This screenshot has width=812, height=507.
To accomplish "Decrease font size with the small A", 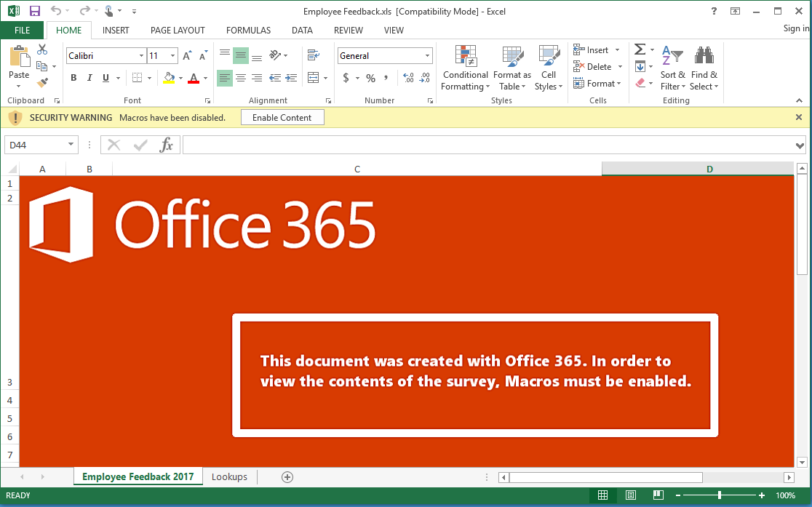I will (203, 55).
